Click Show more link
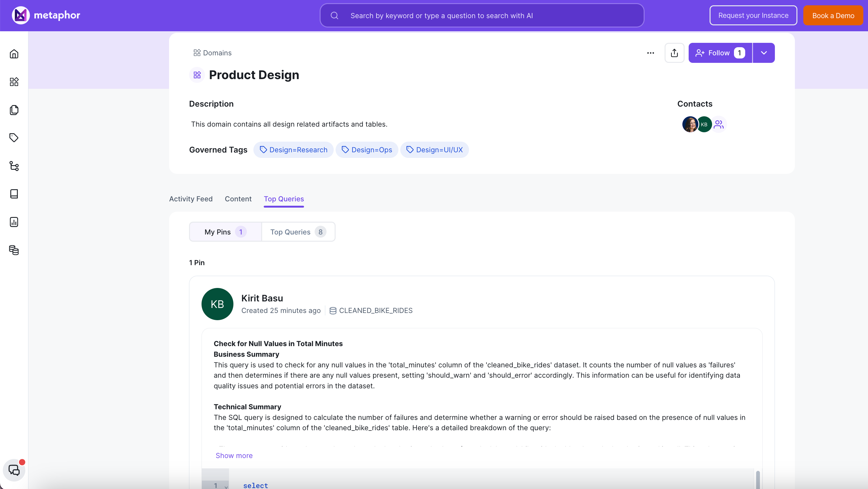The height and width of the screenshot is (489, 868). point(234,456)
